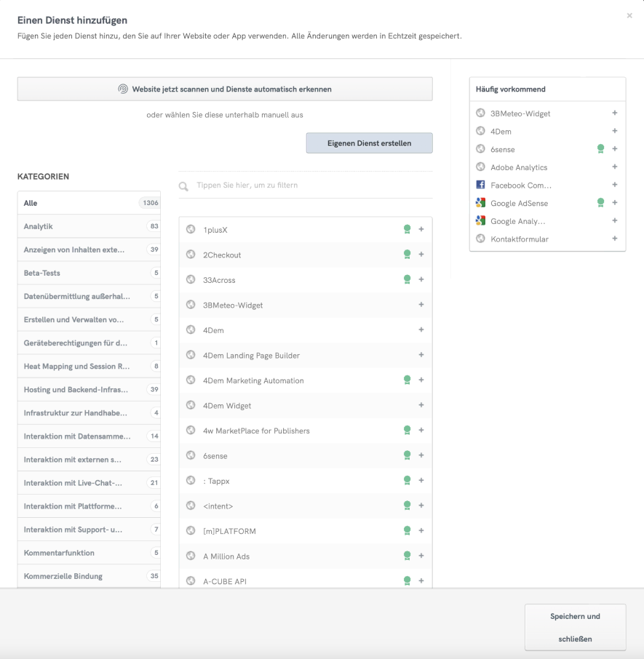644x659 pixels.
Task: Add 3BMeteo-Widget from the frequently used panel
Action: point(615,113)
